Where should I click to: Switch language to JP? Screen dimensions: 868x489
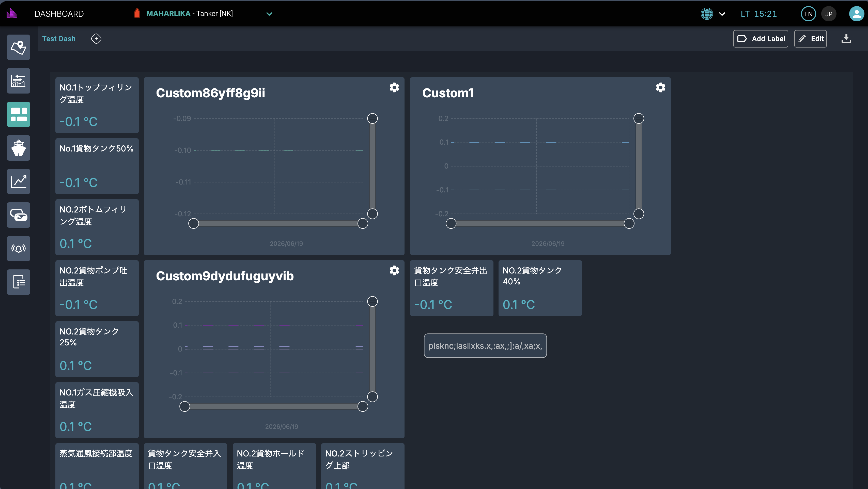[829, 14]
